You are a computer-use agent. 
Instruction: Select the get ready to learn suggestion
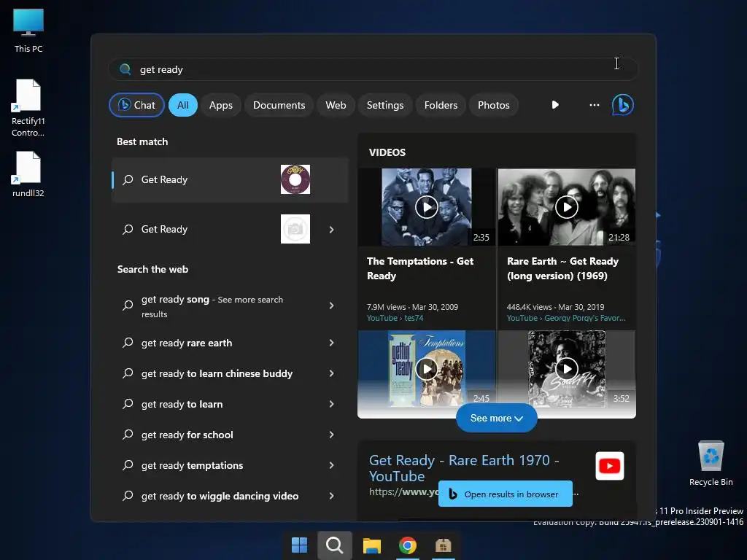pos(230,404)
